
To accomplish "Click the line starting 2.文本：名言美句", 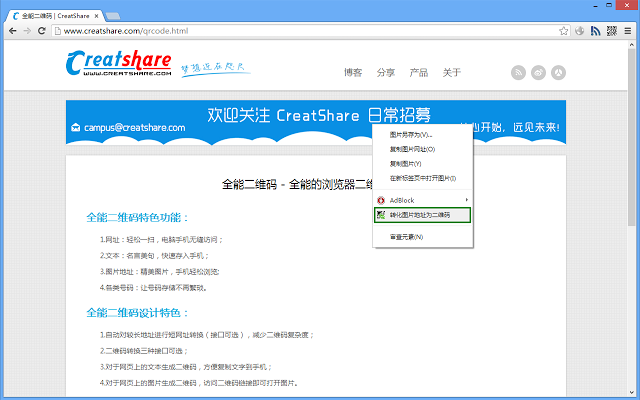I will coord(154,256).
